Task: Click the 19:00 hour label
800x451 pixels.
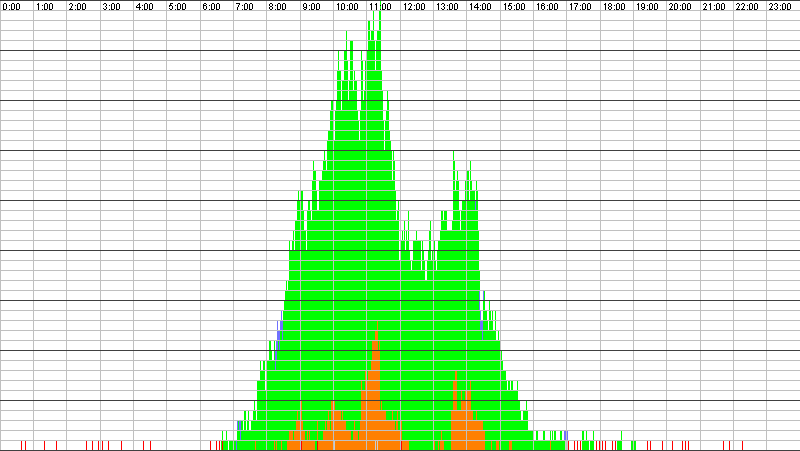Action: pyautogui.click(x=647, y=7)
